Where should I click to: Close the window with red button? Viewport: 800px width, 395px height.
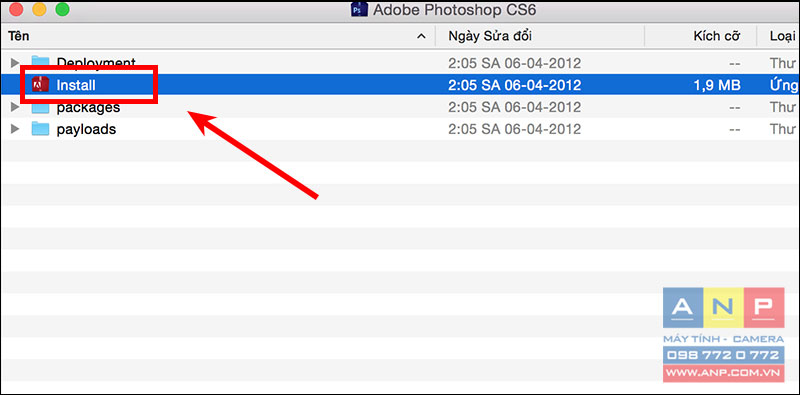(16, 9)
